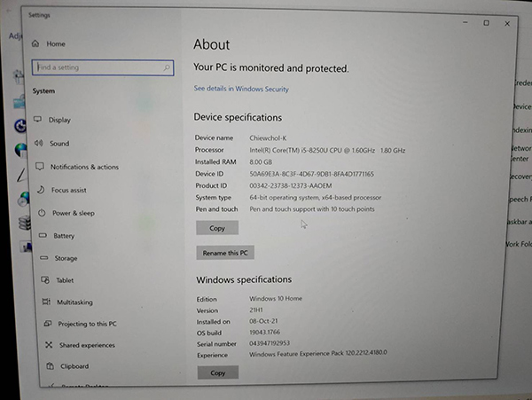532x400 pixels.
Task: Click Edition value Windows 10 Home
Action: 276,298
